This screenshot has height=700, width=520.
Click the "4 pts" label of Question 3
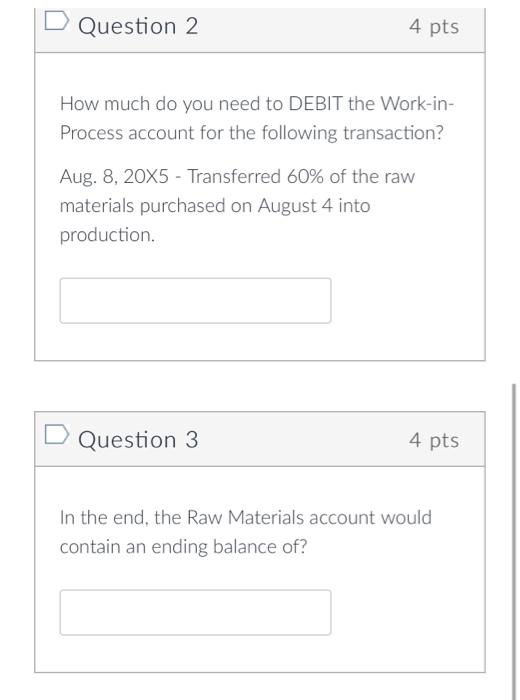point(434,440)
